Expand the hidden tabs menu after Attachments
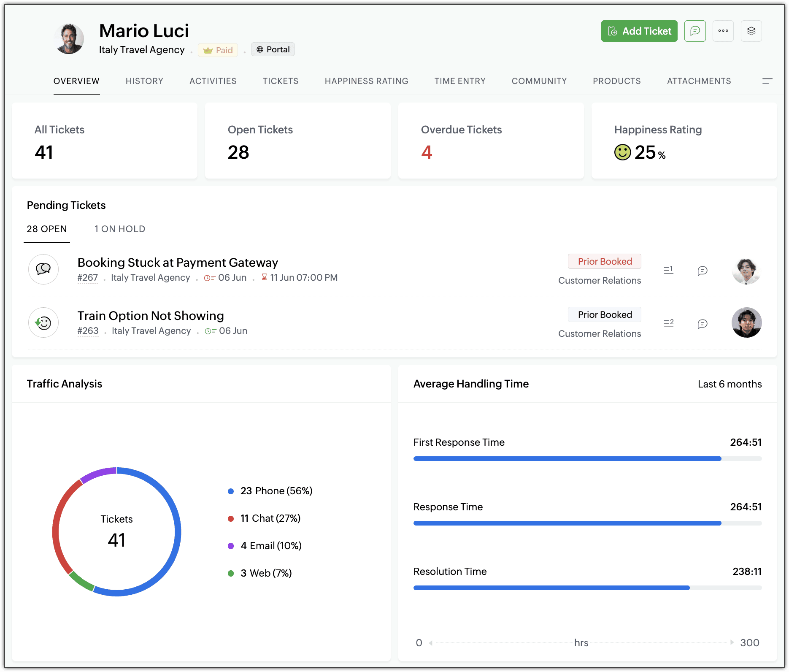The height and width of the screenshot is (672, 789). (767, 81)
